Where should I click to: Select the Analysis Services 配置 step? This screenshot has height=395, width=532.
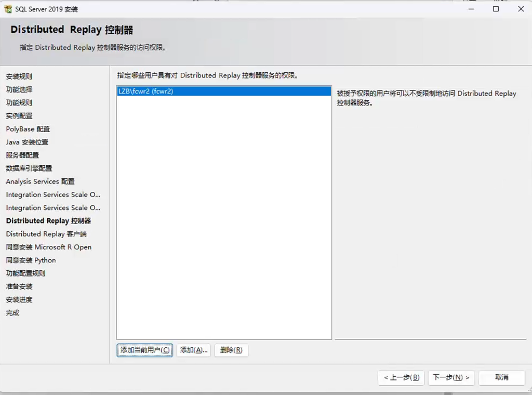(40, 181)
